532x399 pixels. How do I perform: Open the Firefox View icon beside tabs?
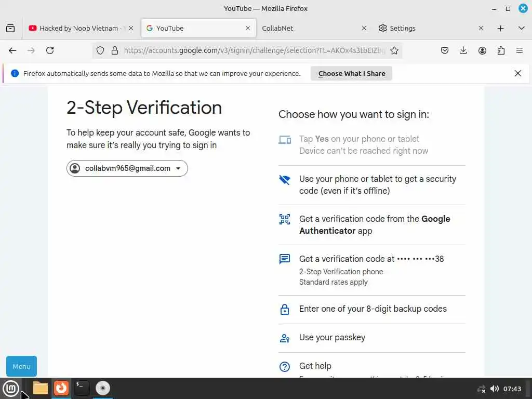coord(10,28)
